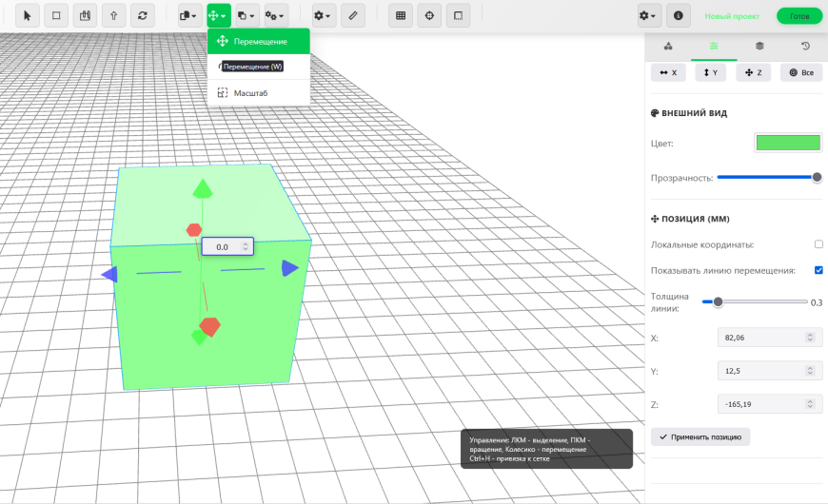Image resolution: width=828 pixels, height=504 pixels.
Task: Open the double-gears operations dropdown
Action: tap(275, 16)
